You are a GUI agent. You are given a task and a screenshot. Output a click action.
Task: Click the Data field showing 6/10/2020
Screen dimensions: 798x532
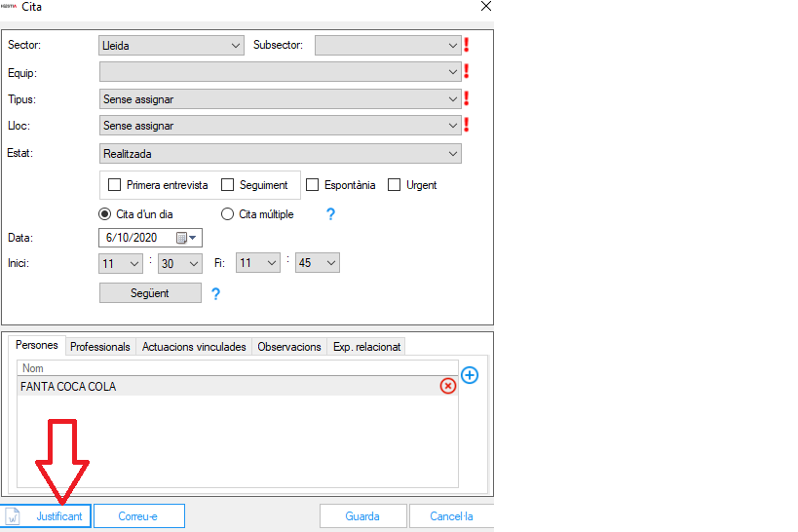[136, 238]
